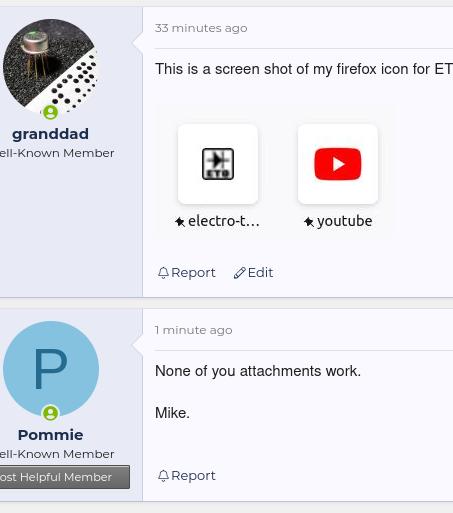Click the youtube shortcut label

coord(345,221)
